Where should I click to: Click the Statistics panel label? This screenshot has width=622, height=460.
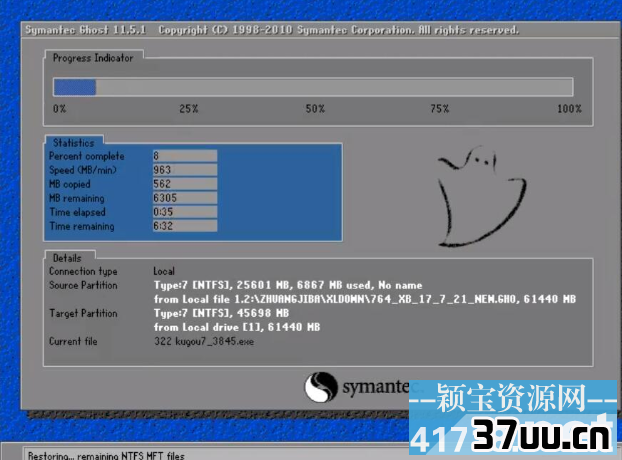tap(74, 142)
